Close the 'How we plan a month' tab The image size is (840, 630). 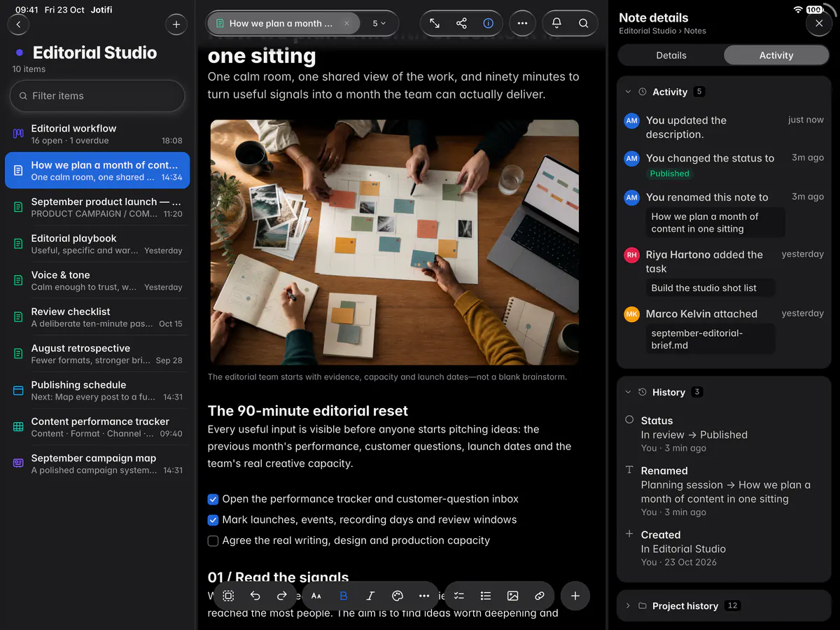coord(346,23)
